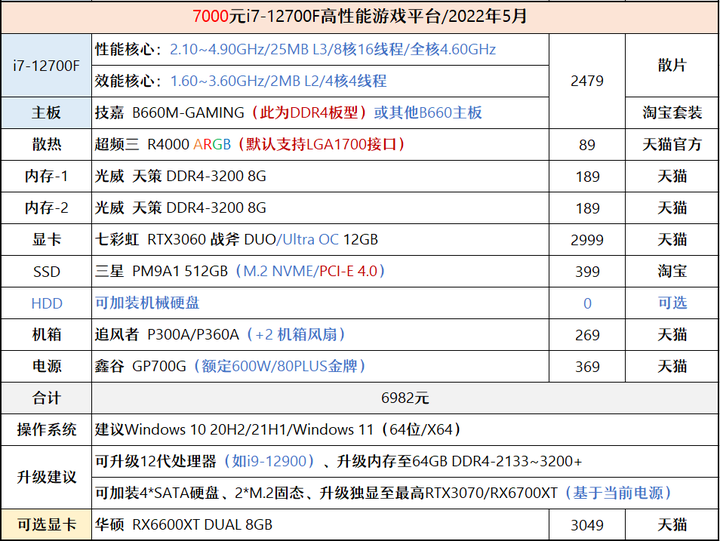
Task: Select the 升级建议 label cell
Action: pyautogui.click(x=46, y=477)
